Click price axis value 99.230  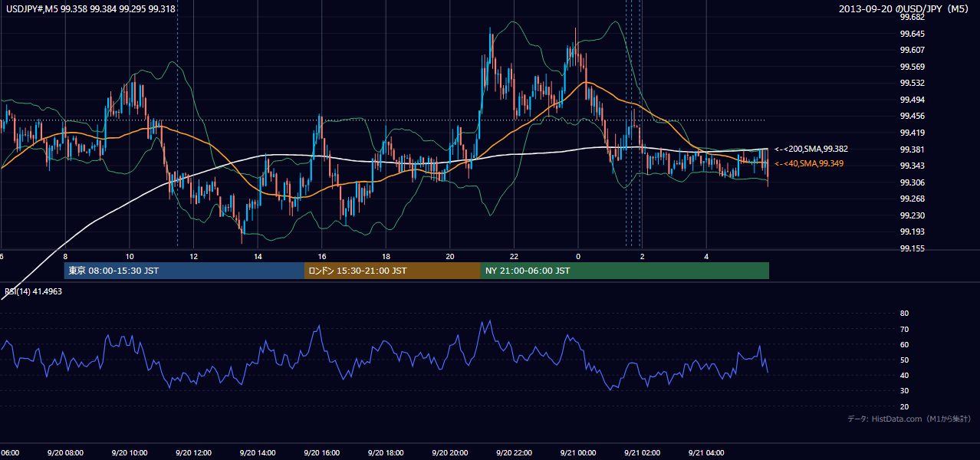912,215
